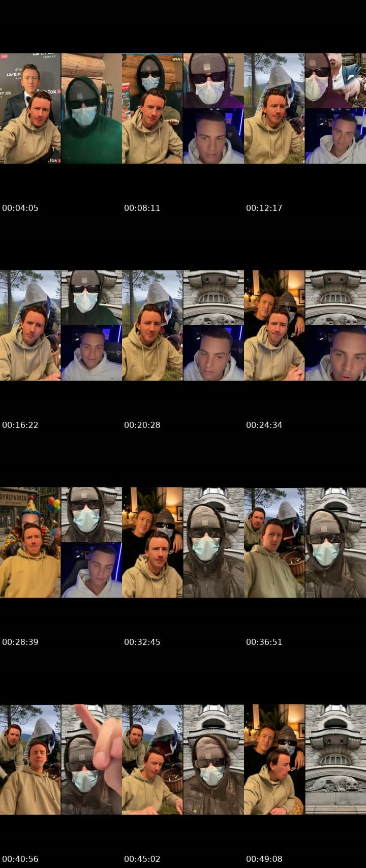
Task: Select the frame thumbnail timestamped 00:40:56
Action: (61, 759)
